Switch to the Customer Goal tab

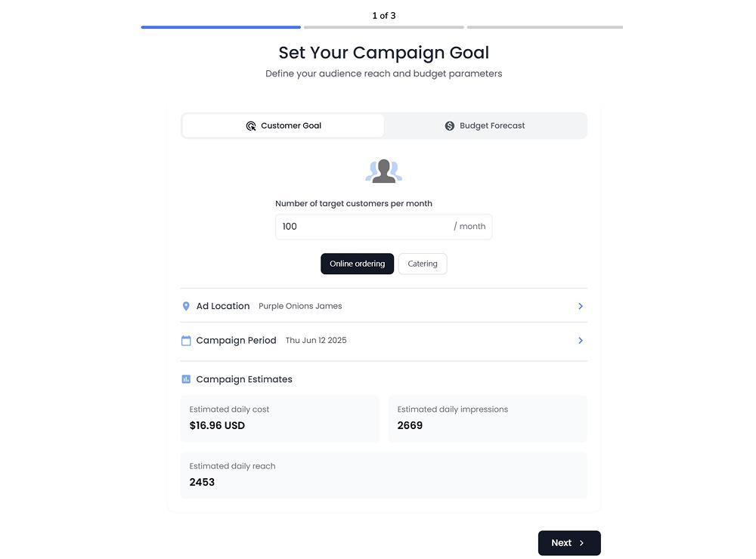pyautogui.click(x=283, y=126)
